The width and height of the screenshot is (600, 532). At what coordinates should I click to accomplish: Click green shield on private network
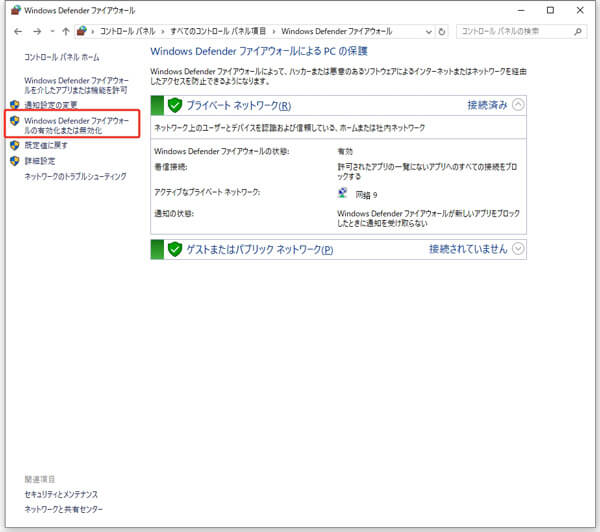click(175, 105)
